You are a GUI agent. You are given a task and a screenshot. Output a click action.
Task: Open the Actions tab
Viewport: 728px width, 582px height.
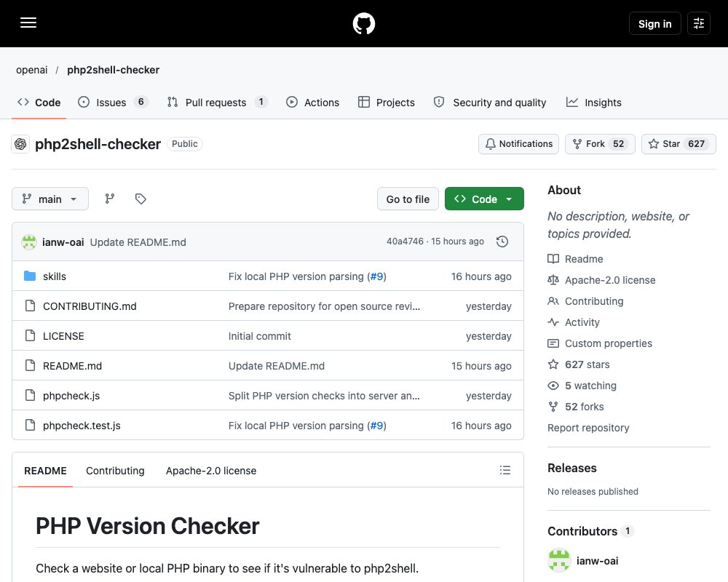click(x=313, y=102)
